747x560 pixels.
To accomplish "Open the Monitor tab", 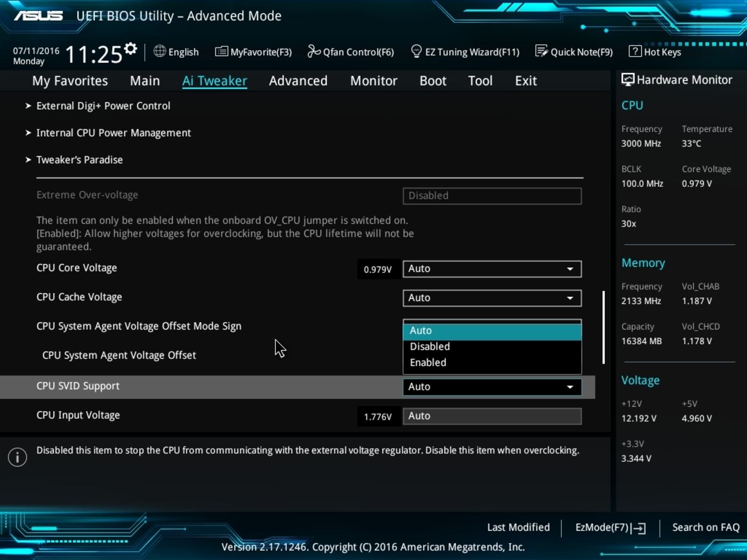I will coord(374,81).
